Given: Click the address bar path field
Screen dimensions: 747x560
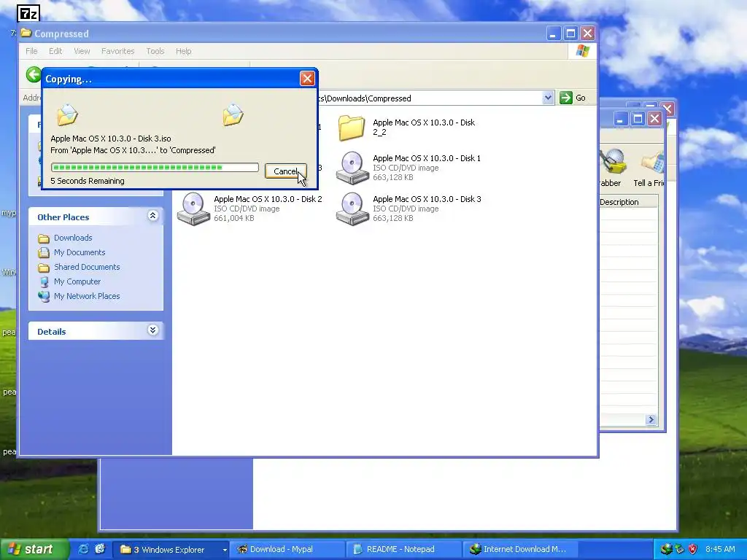Looking at the screenshot, I should pyautogui.click(x=429, y=98).
